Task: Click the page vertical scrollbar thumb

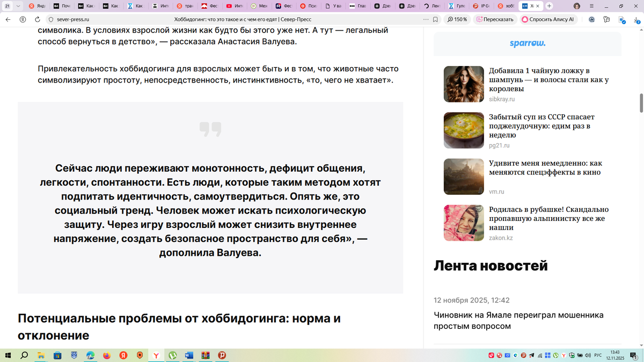Action: click(x=641, y=103)
